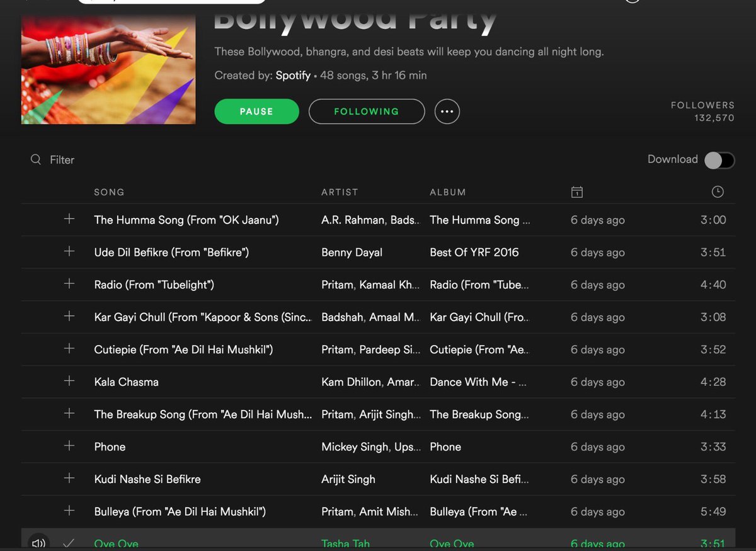
Task: Add Bulleya to library with plus
Action: pyautogui.click(x=69, y=511)
